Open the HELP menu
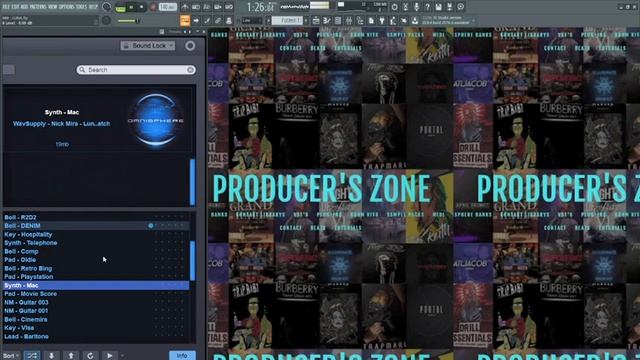 point(93,7)
